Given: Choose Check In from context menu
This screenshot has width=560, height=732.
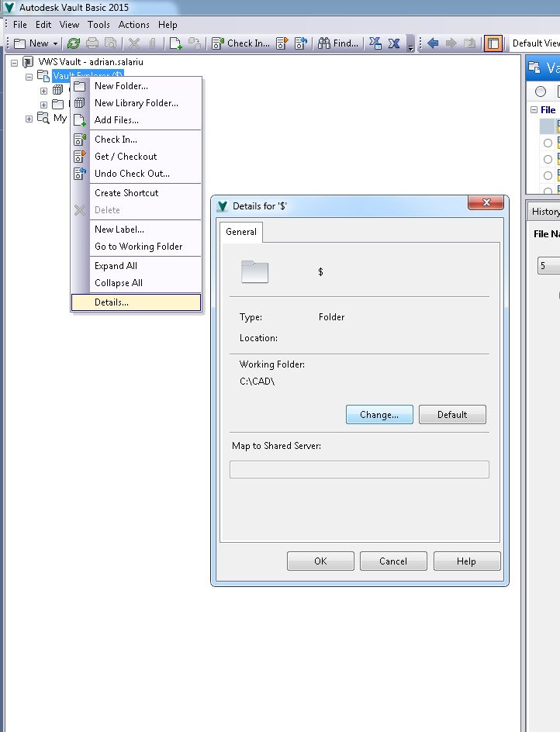Looking at the screenshot, I should pyautogui.click(x=137, y=140).
